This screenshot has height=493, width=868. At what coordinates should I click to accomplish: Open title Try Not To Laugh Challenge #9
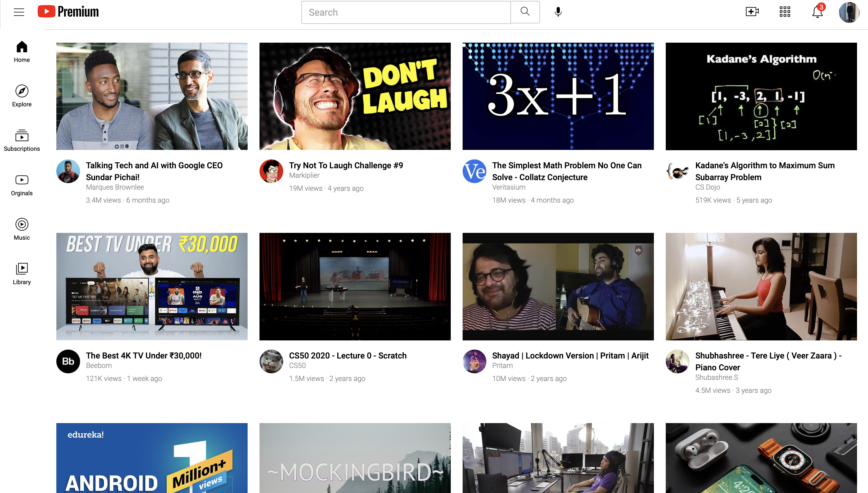(x=346, y=165)
